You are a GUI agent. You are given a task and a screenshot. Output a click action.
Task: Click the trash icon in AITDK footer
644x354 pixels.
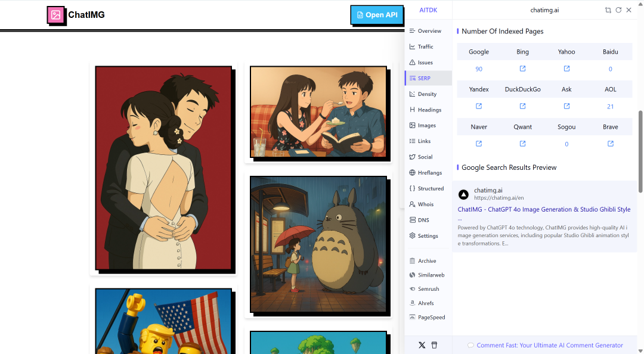click(434, 345)
